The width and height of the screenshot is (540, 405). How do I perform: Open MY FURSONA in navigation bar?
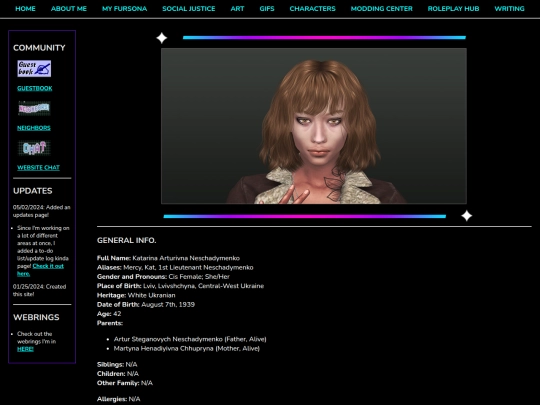click(124, 9)
